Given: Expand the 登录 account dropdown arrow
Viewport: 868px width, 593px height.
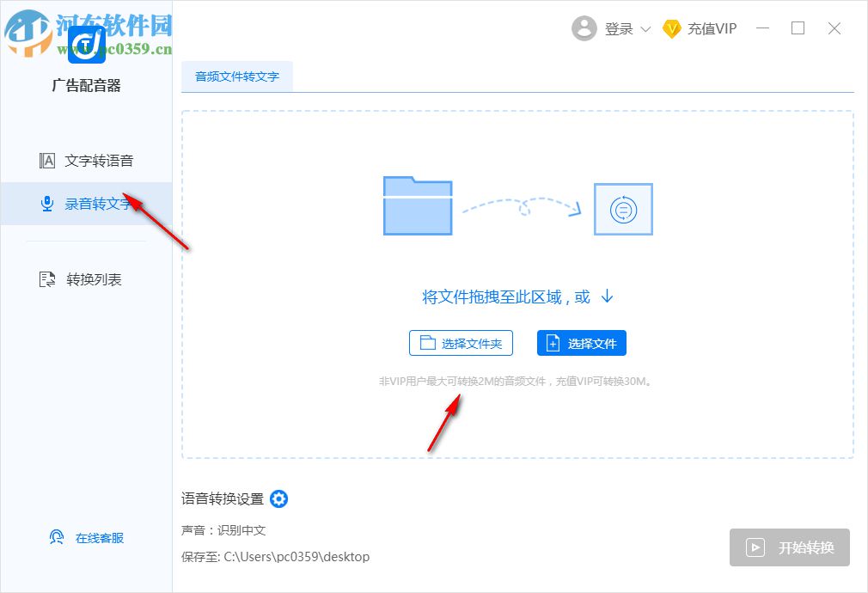Looking at the screenshot, I should tap(646, 28).
